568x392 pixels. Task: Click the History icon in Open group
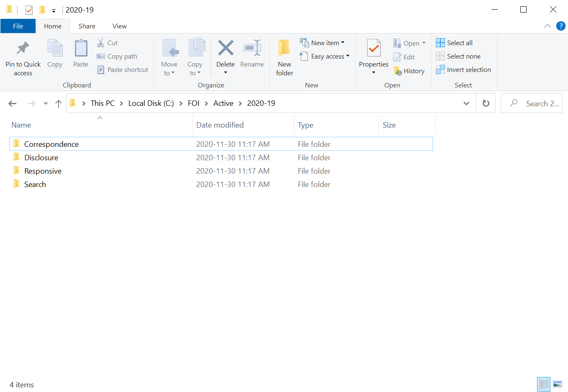coord(398,71)
